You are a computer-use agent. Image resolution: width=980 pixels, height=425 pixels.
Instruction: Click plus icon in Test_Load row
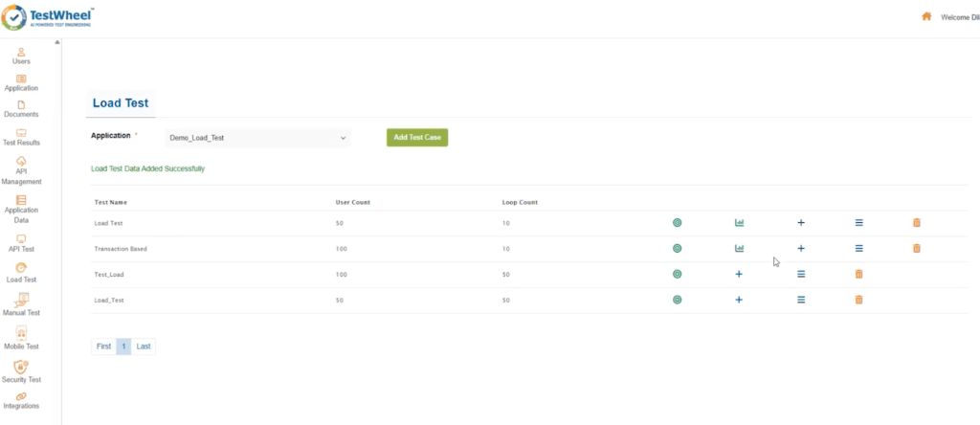(739, 274)
